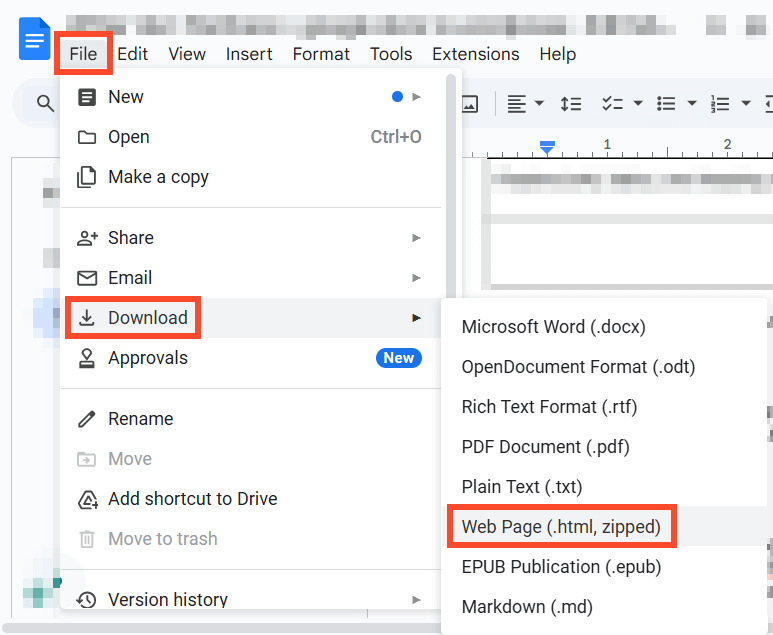Open the Help menu
This screenshot has height=635, width=773.
point(558,54)
